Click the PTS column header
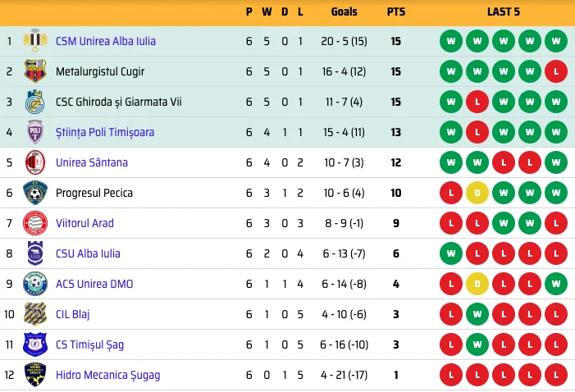The width and height of the screenshot is (575, 392). click(395, 12)
